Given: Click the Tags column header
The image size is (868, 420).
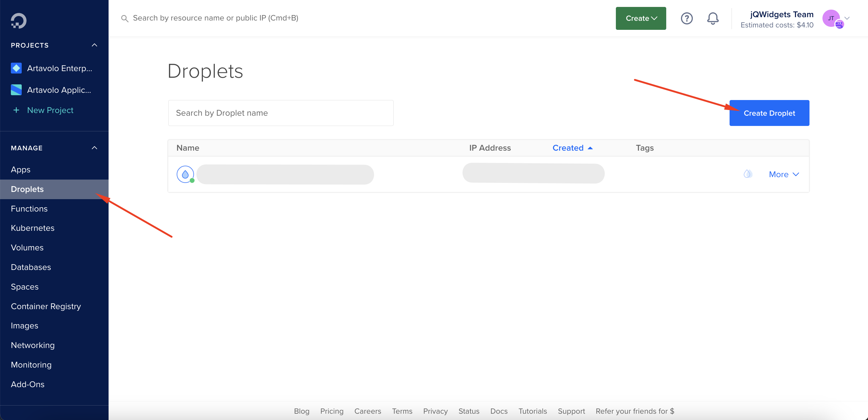Looking at the screenshot, I should tap(645, 148).
